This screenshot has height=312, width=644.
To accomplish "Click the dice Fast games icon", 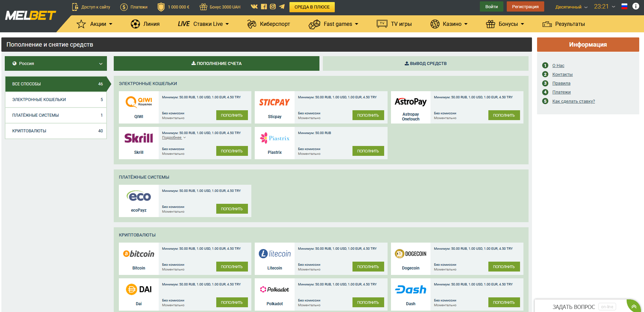I will 314,24.
